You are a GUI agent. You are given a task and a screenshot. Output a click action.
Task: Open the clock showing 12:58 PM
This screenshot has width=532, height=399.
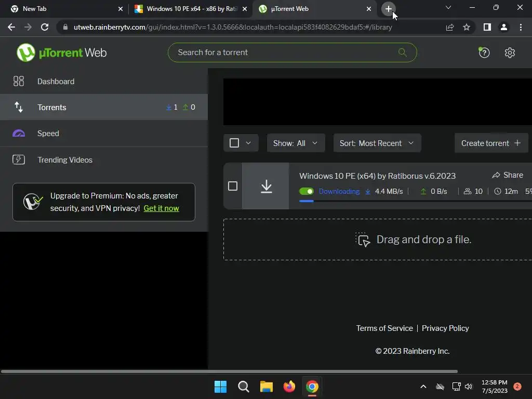click(x=495, y=387)
